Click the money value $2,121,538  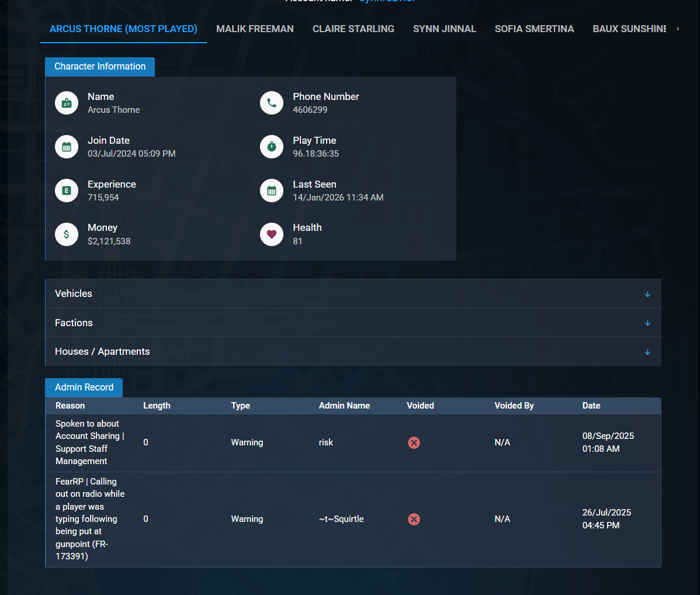coord(109,241)
